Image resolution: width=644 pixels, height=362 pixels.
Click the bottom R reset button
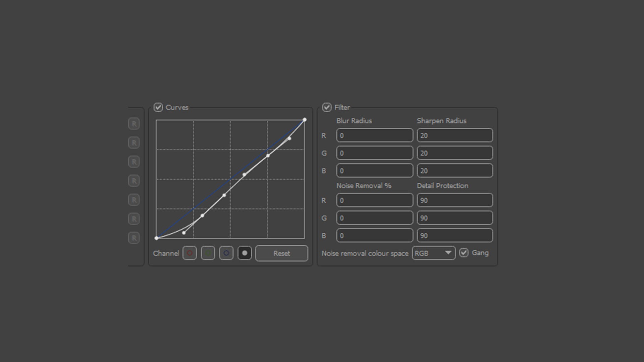pyautogui.click(x=134, y=238)
